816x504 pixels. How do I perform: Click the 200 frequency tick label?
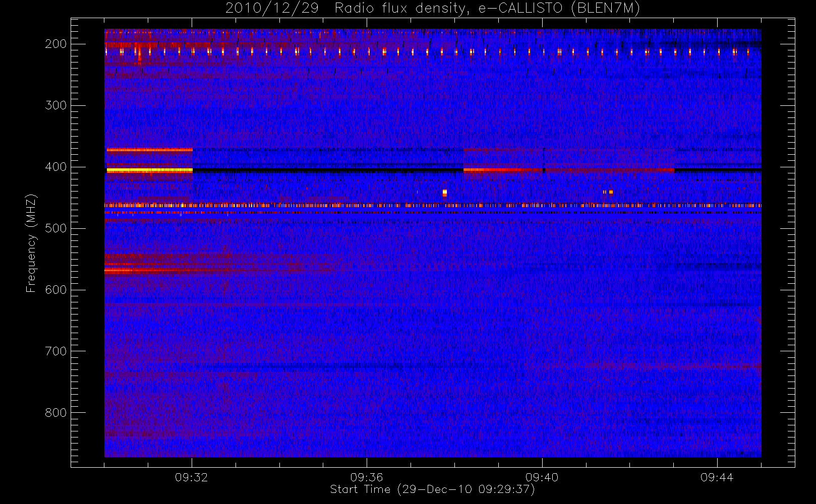(55, 44)
